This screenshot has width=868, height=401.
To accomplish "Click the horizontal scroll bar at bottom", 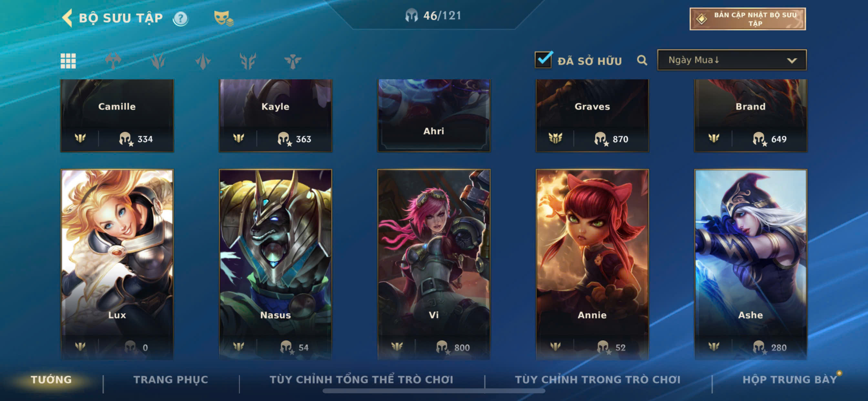I will [434, 391].
